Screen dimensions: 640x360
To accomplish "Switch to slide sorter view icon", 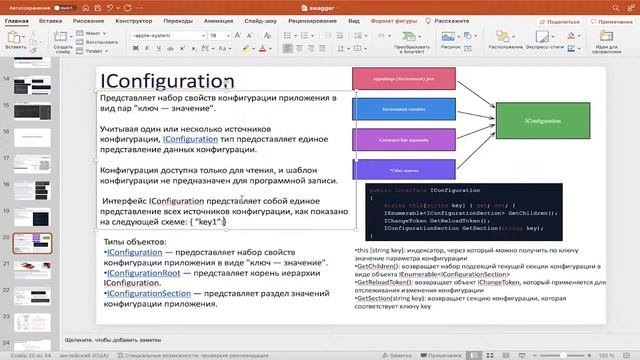I will click(x=490, y=356).
